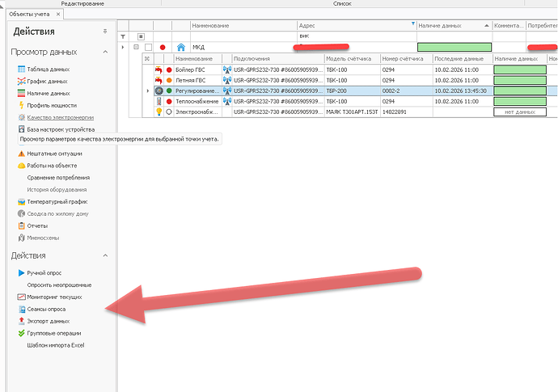The image size is (558, 392).
Task: Switch to Объекты учета tab
Action: [x=28, y=14]
